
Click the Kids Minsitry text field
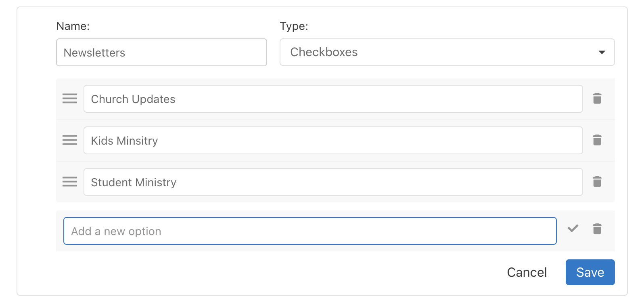click(333, 140)
